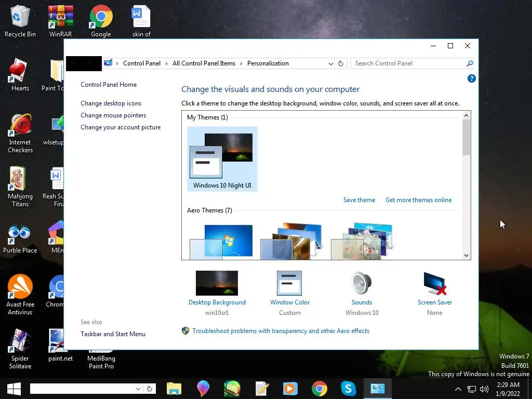The height and width of the screenshot is (399, 532).
Task: Open Change your account picture link
Action: [121, 127]
